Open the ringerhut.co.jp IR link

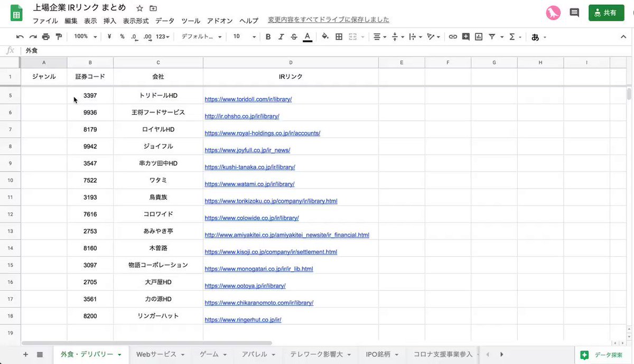[x=243, y=320]
